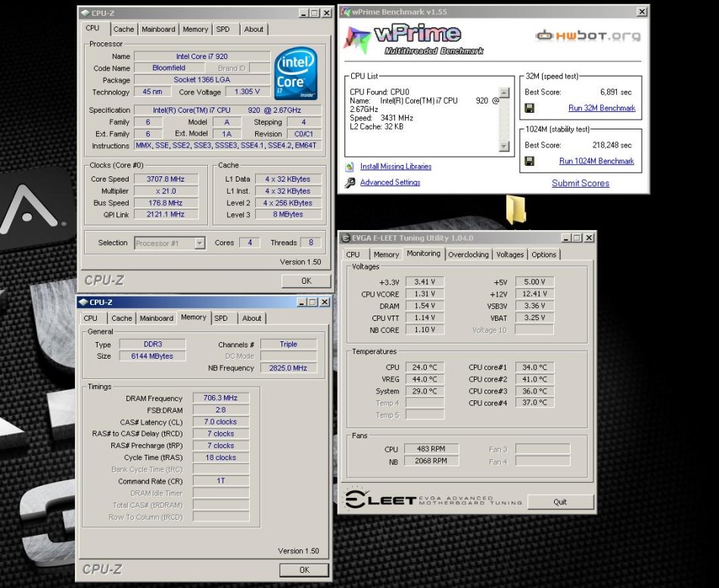Screen dimensions: 719x588
Task: Click the save icon under 1024M stability test
Action: 529,161
